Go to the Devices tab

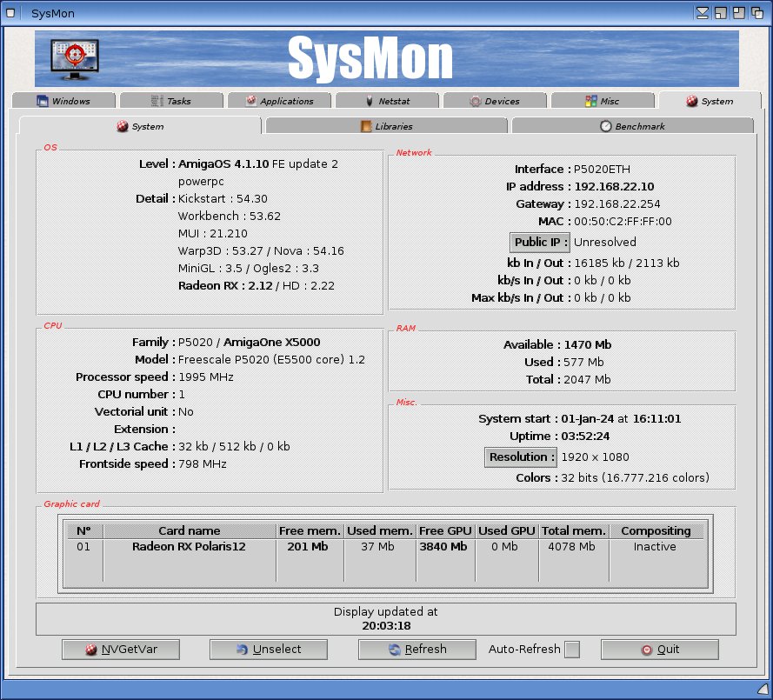pos(495,101)
